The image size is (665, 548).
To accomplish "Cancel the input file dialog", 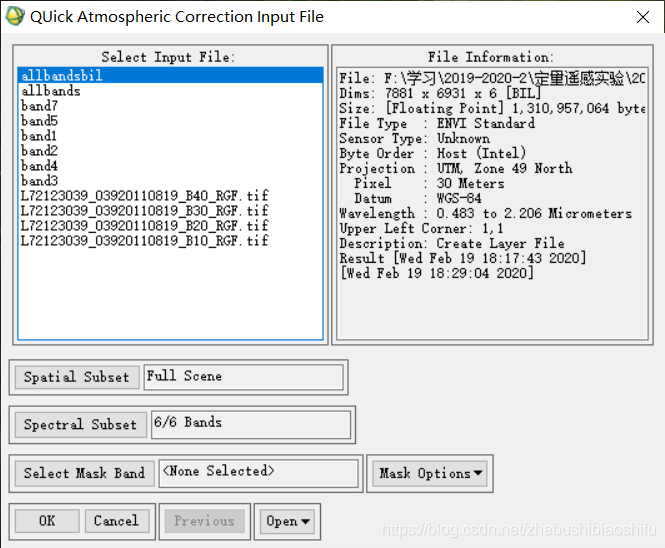I will click(x=117, y=521).
